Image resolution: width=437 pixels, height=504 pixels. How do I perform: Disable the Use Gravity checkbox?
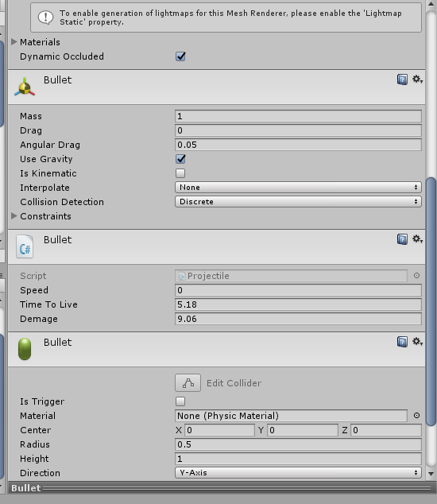pyautogui.click(x=180, y=159)
